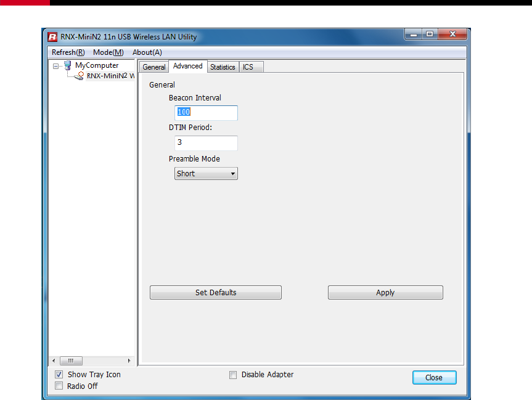This screenshot has width=532, height=400.
Task: Click the Beacon Interval input field
Action: 206,113
